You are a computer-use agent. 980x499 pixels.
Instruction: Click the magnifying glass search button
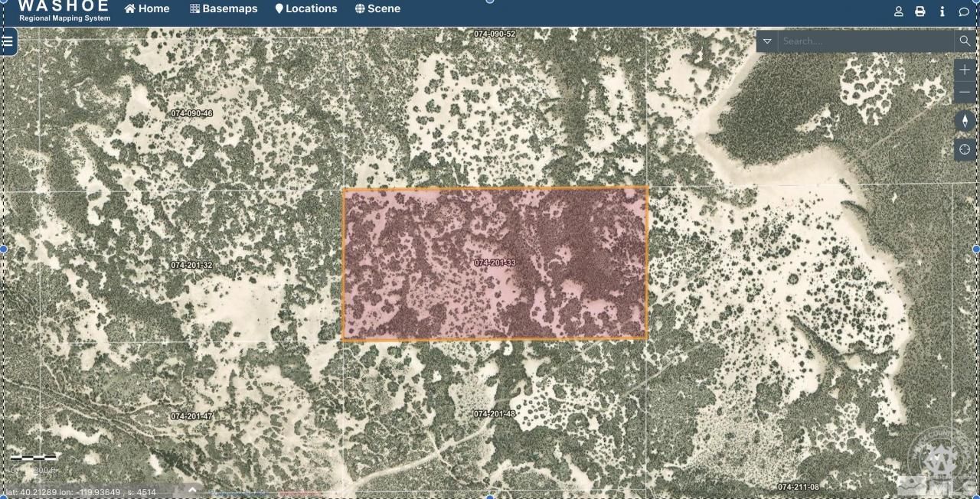pos(965,41)
